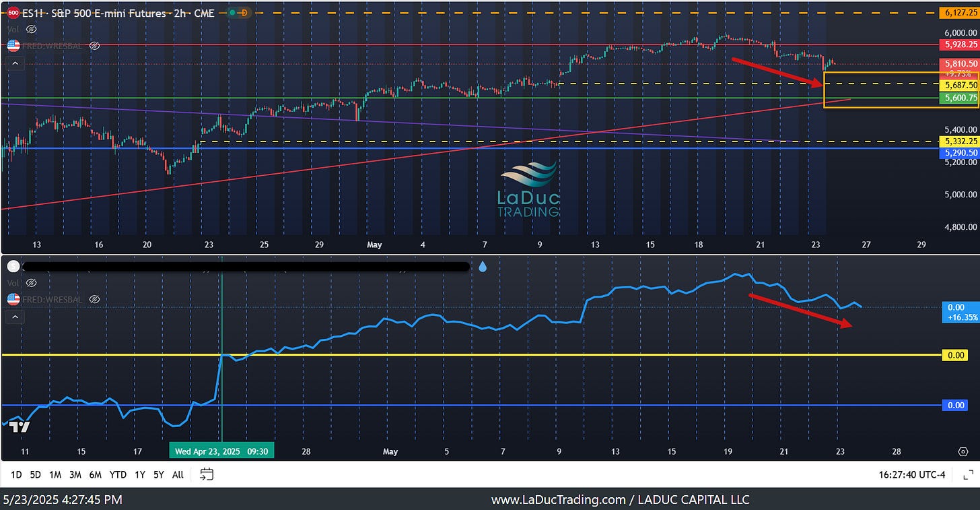Open the Go to date calendar icon
This screenshot has height=510, width=980.
coord(207,474)
